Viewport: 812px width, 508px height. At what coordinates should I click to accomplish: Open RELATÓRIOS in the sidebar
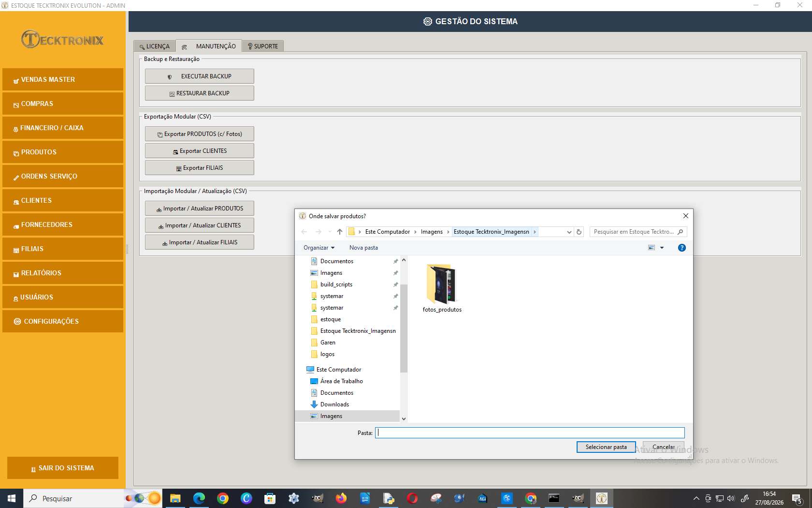[63, 273]
